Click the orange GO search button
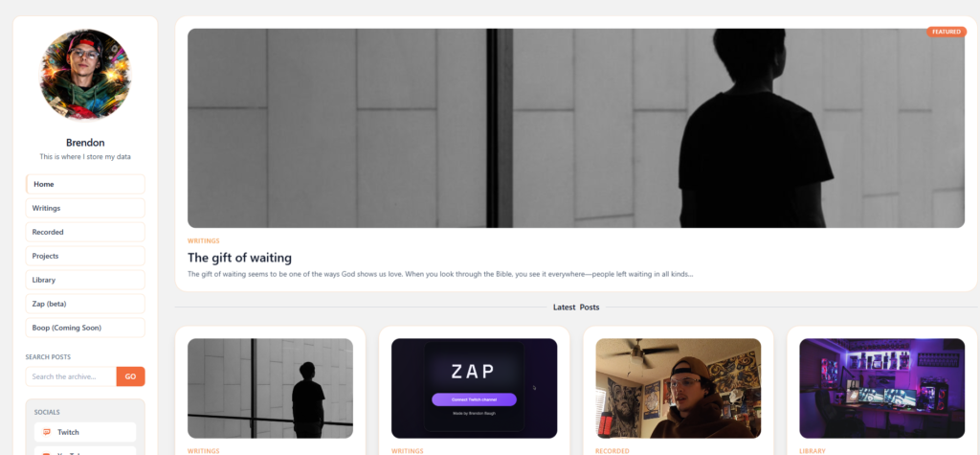The height and width of the screenshot is (455, 980). [130, 376]
